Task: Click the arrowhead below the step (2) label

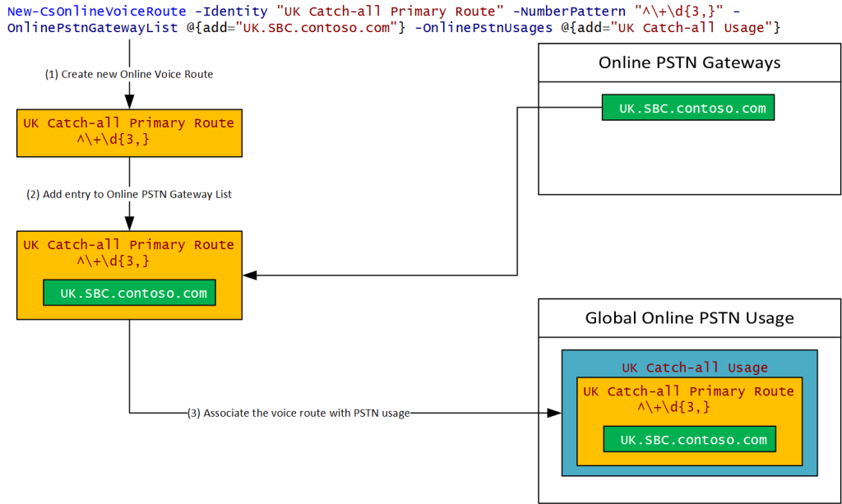Action: pos(129,224)
